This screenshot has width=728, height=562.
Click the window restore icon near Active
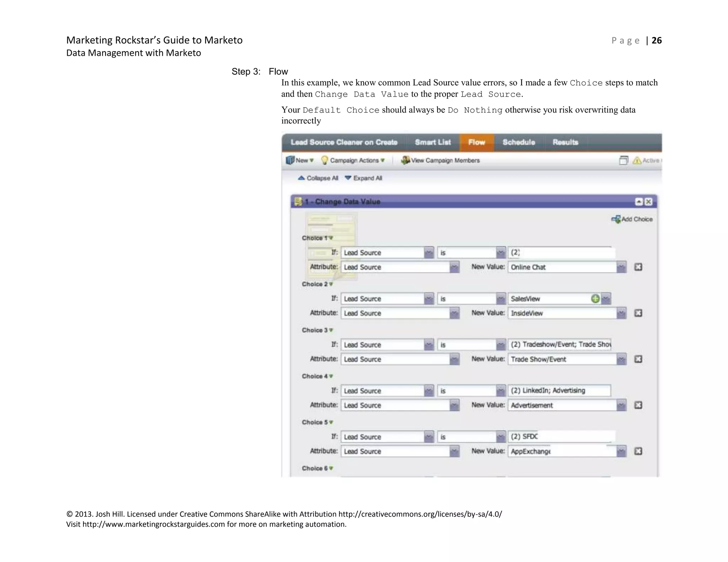point(623,160)
